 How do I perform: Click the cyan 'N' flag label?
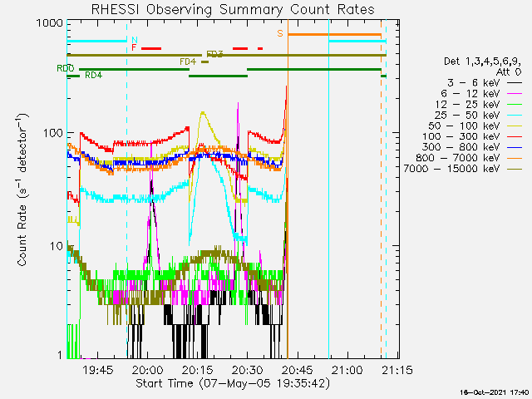[135, 41]
